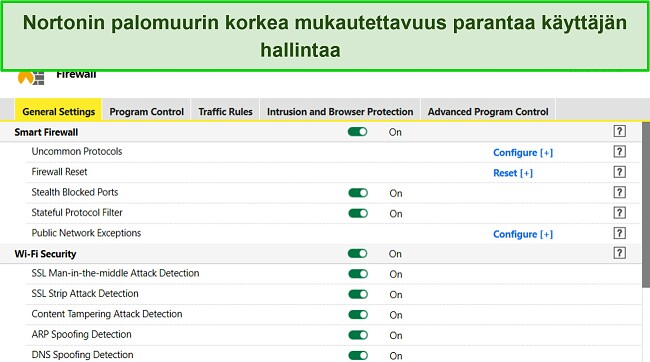Expand Reset [+] for Firewall Reset
The height and width of the screenshot is (362, 650).
pos(513,173)
